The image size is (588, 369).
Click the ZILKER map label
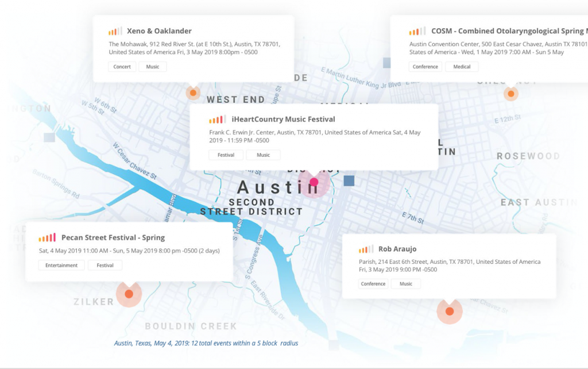click(94, 302)
